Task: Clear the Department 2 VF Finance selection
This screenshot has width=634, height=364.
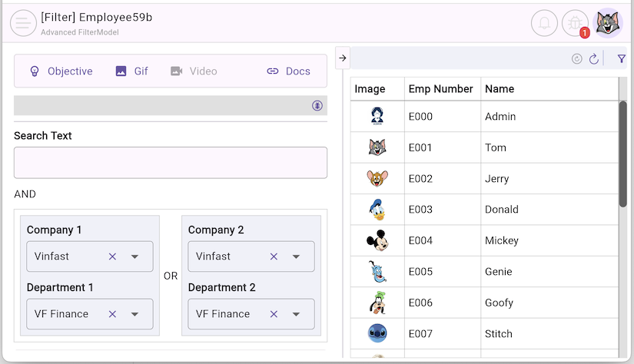Action: pyautogui.click(x=274, y=314)
